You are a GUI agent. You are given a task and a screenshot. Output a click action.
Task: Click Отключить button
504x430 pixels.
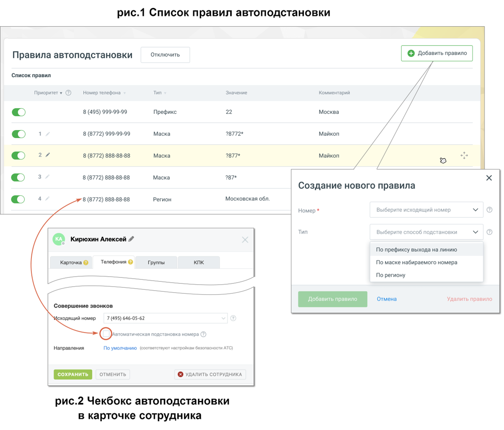[165, 55]
